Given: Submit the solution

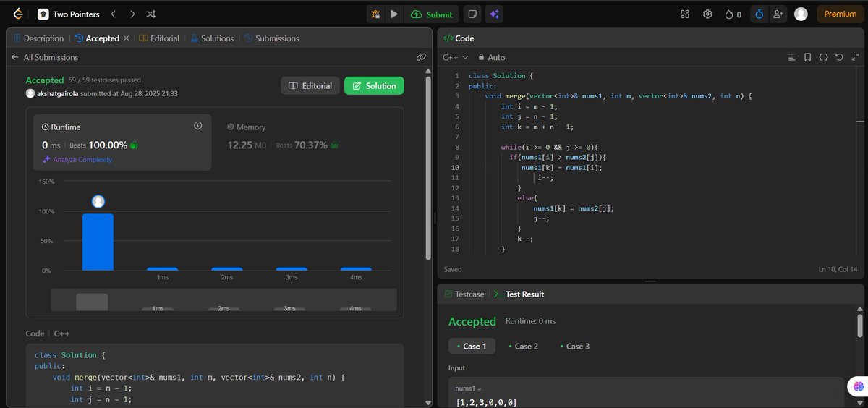Looking at the screenshot, I should 431,14.
